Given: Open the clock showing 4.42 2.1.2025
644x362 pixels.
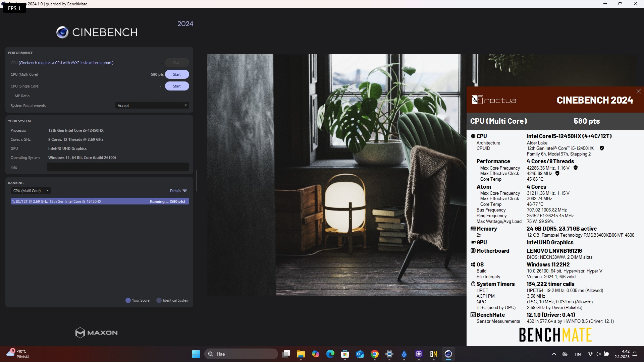Looking at the screenshot, I should pyautogui.click(x=622, y=354).
